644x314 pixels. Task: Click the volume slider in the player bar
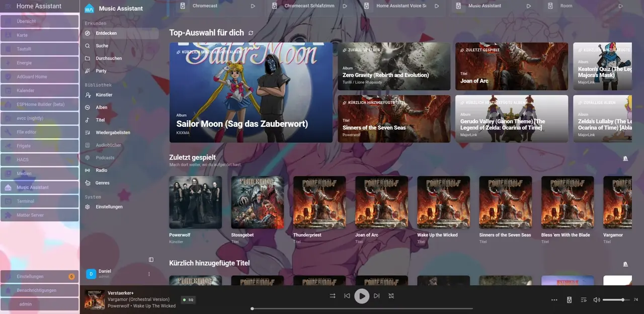tap(616, 300)
